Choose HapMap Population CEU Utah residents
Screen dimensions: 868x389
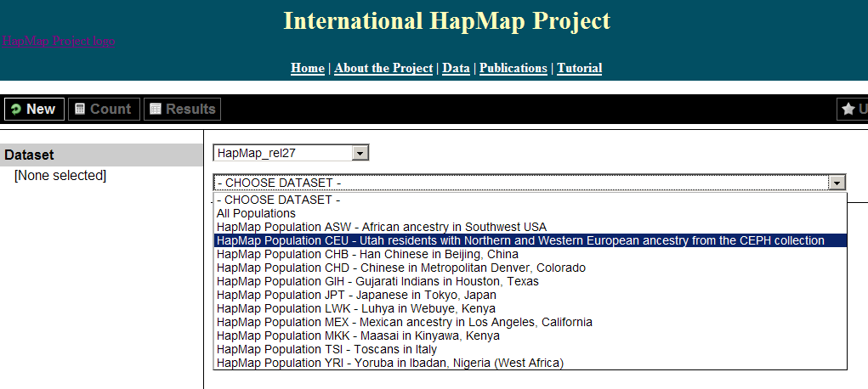[530, 240]
